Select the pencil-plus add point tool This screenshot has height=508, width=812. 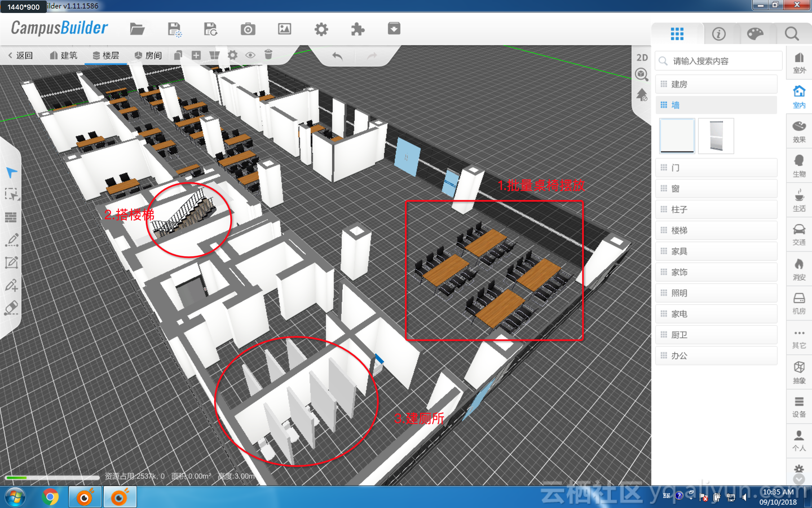tap(11, 285)
